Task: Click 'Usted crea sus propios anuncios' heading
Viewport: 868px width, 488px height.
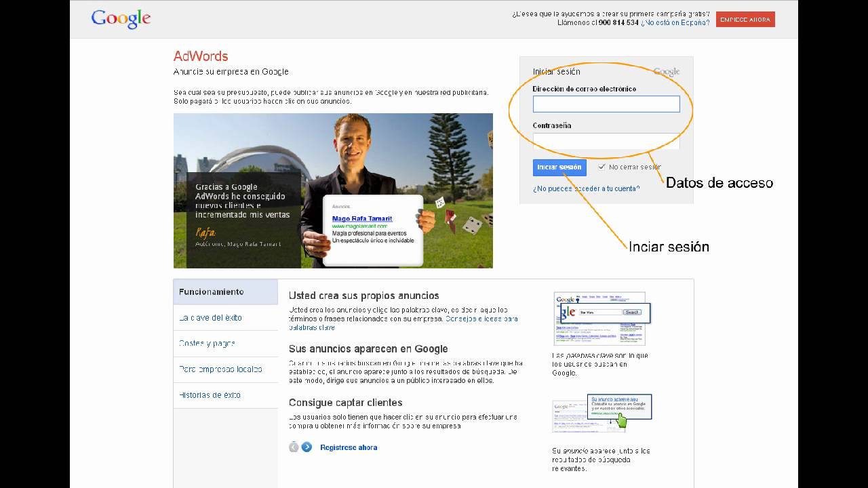Action: tap(364, 296)
